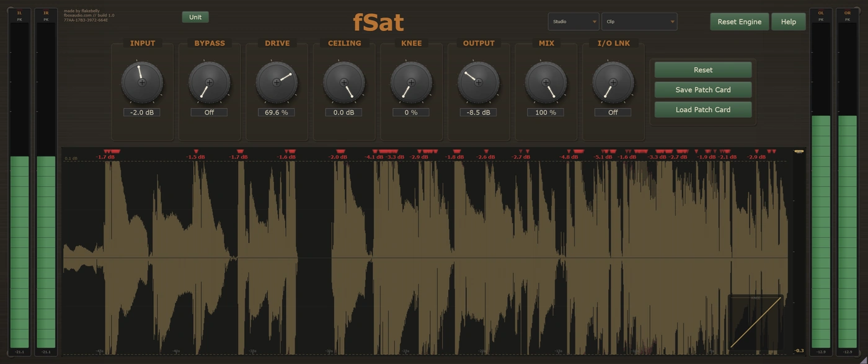The width and height of the screenshot is (868, 364).
Task: Click the KNEE knob
Action: point(411,82)
